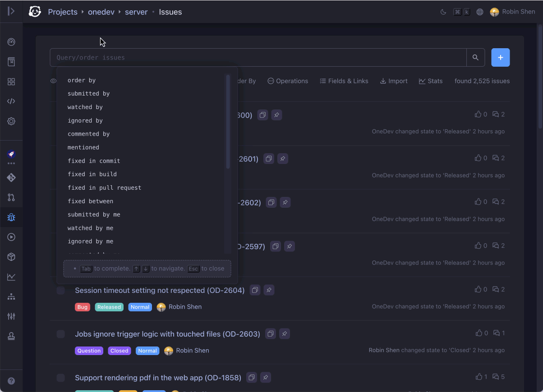Choose 'order by' from the suggestion list

pos(81,80)
